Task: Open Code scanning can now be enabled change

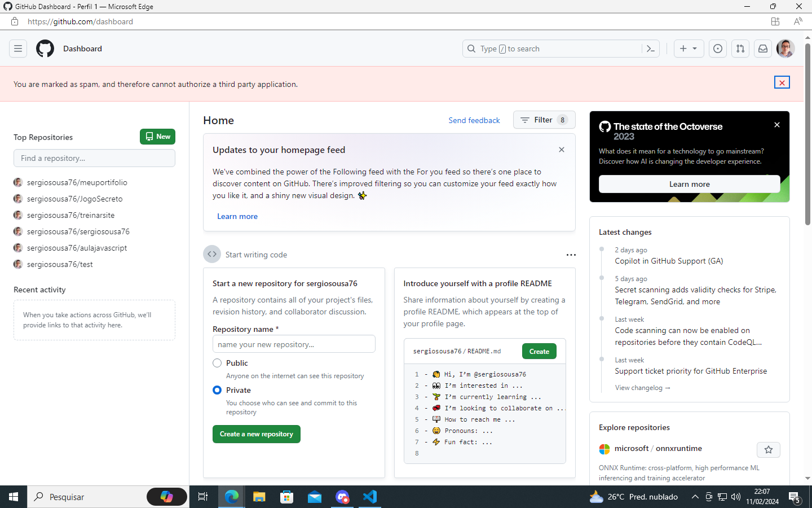Action: click(688, 336)
